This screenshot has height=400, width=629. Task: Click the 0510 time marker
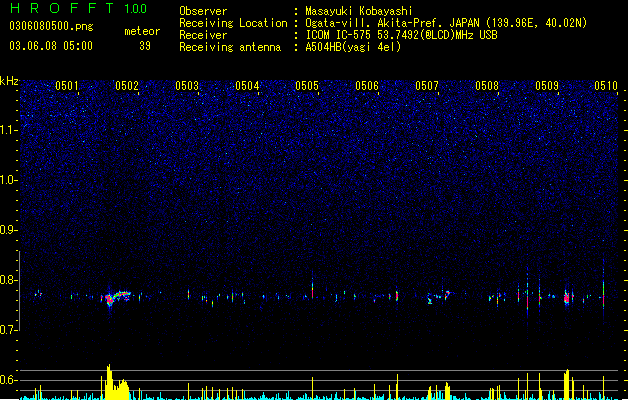point(606,86)
